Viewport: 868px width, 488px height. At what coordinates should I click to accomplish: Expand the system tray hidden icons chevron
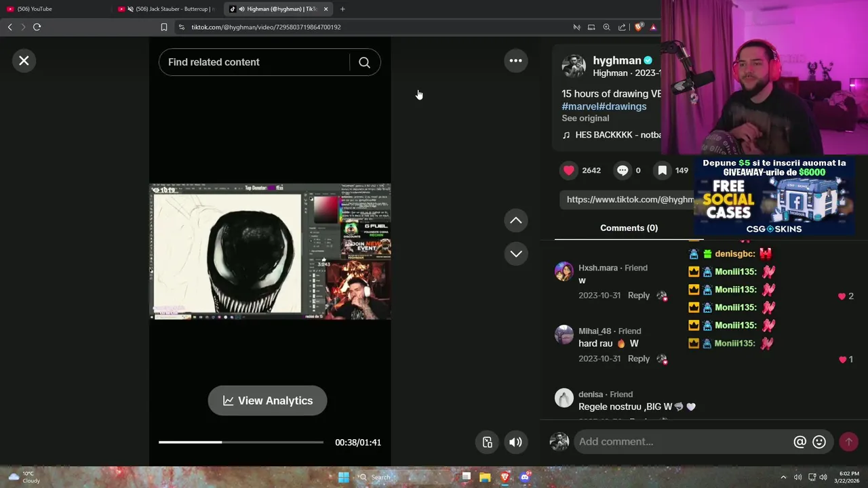click(783, 477)
